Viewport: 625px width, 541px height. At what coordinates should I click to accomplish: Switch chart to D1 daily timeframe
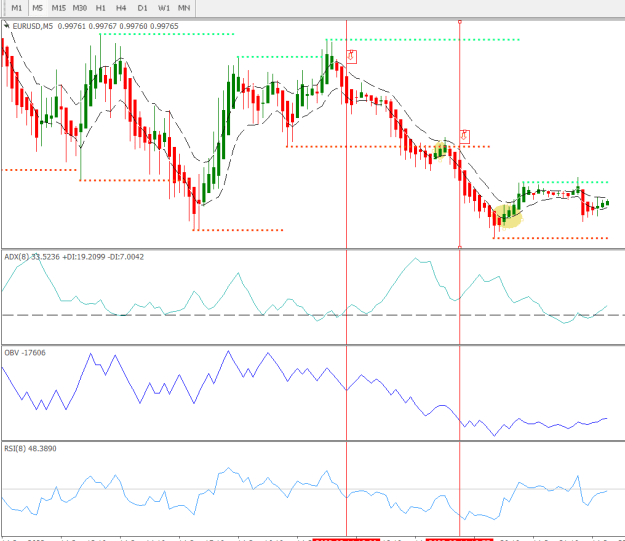[x=142, y=8]
